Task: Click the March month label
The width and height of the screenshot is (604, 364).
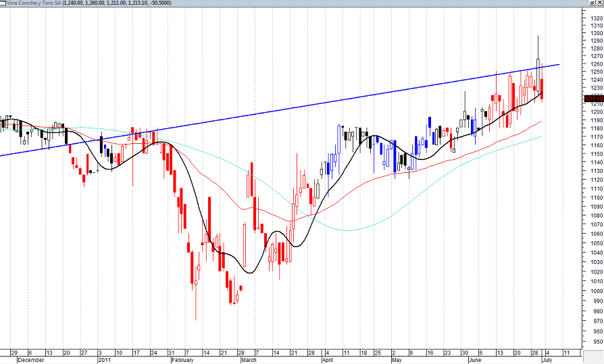Action: [x=249, y=360]
